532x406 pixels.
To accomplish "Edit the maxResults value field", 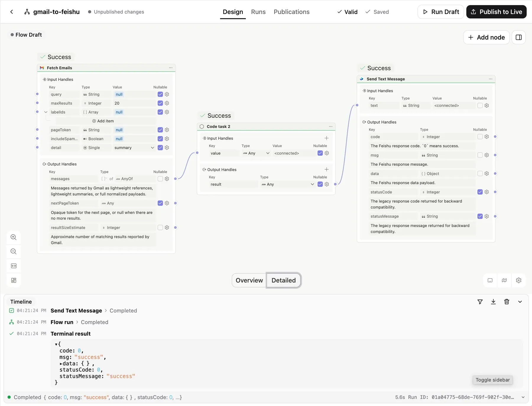I will pos(134,103).
